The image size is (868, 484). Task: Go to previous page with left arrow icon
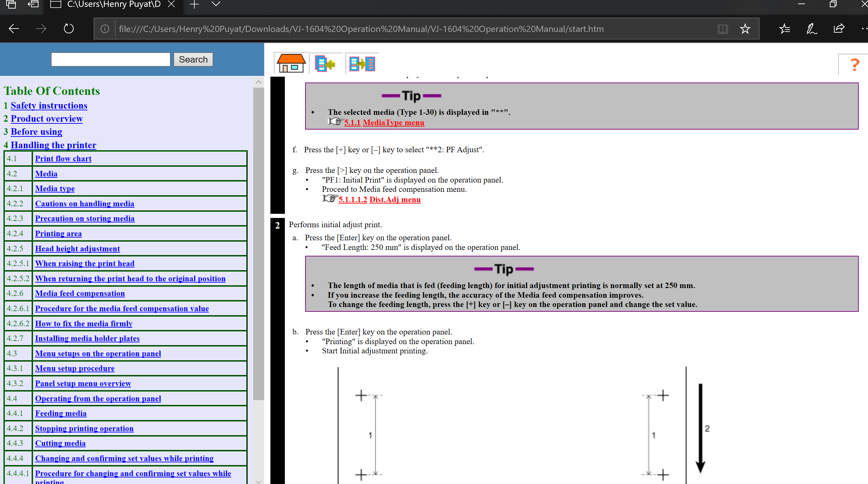325,63
